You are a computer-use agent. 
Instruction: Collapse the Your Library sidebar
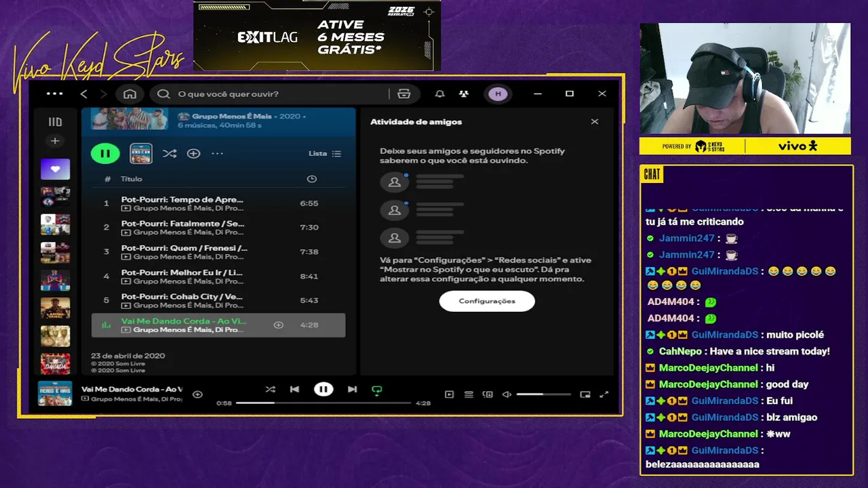point(55,122)
